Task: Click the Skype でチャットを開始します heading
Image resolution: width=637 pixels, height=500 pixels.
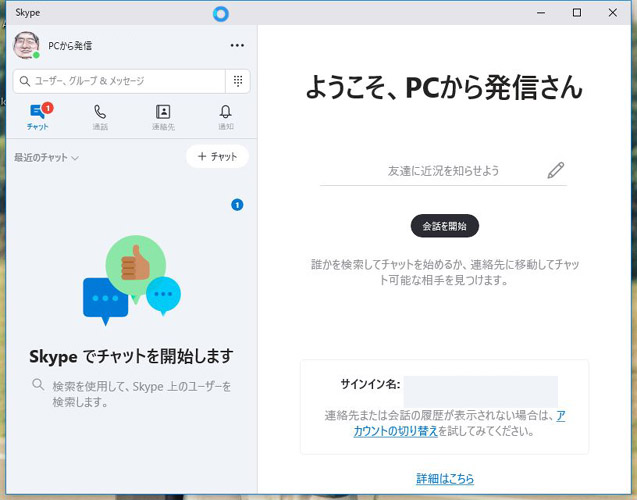Action: (x=131, y=356)
